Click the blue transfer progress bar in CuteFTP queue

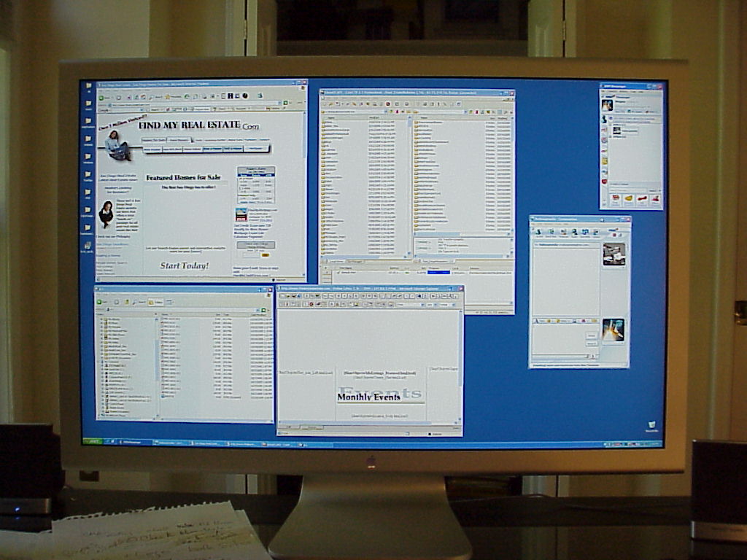(438, 273)
